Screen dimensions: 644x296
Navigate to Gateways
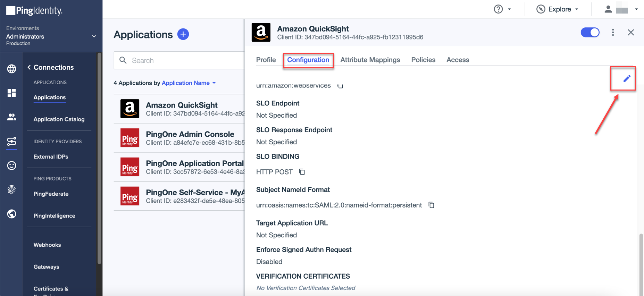46,267
